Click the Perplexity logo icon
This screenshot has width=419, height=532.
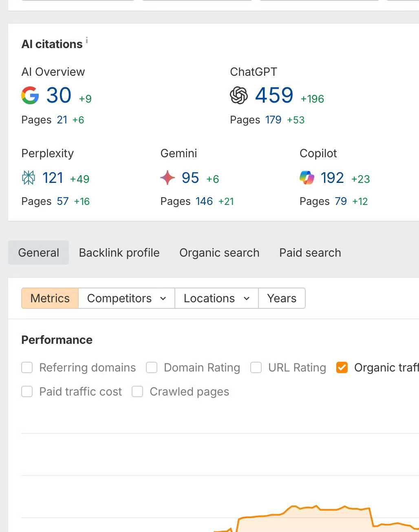click(29, 178)
